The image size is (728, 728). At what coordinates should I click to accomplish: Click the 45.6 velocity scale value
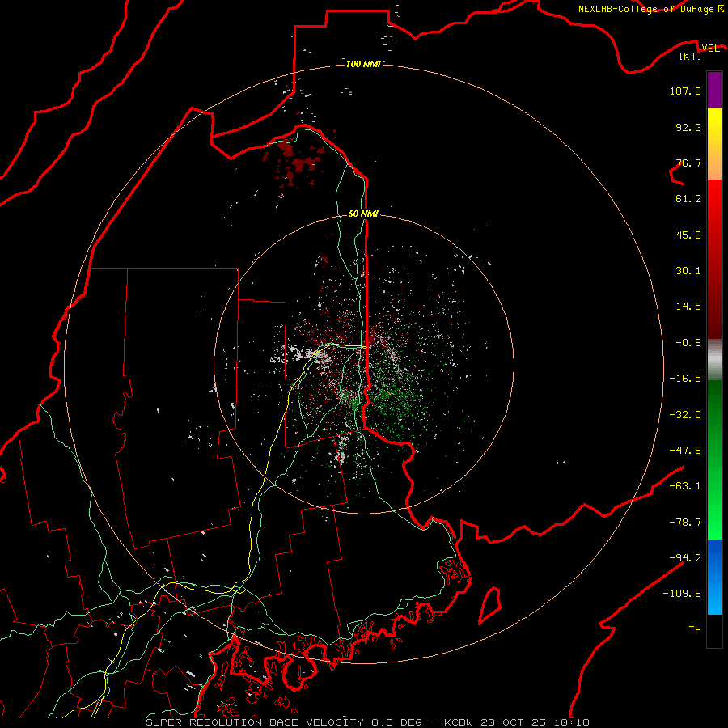[x=688, y=235]
